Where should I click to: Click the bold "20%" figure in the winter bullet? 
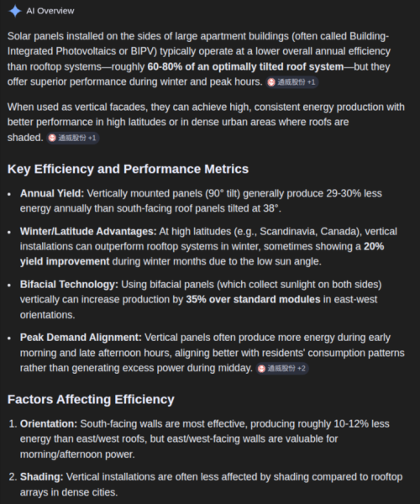pyautogui.click(x=374, y=246)
